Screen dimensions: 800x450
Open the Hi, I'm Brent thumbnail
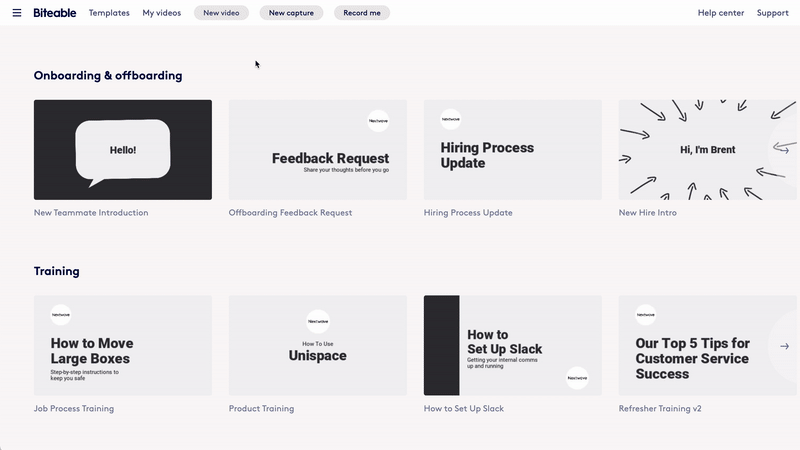[700, 150]
